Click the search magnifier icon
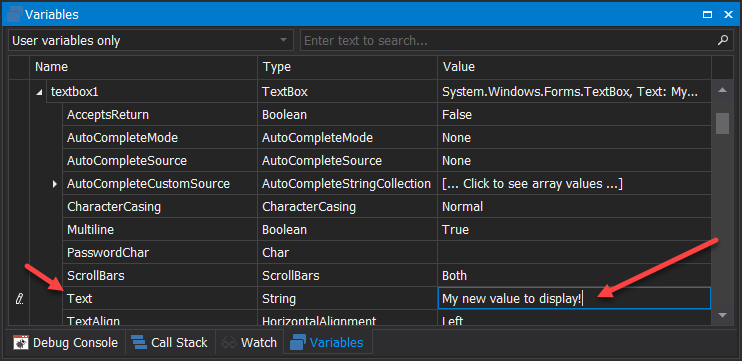This screenshot has height=361, width=742. tap(723, 40)
